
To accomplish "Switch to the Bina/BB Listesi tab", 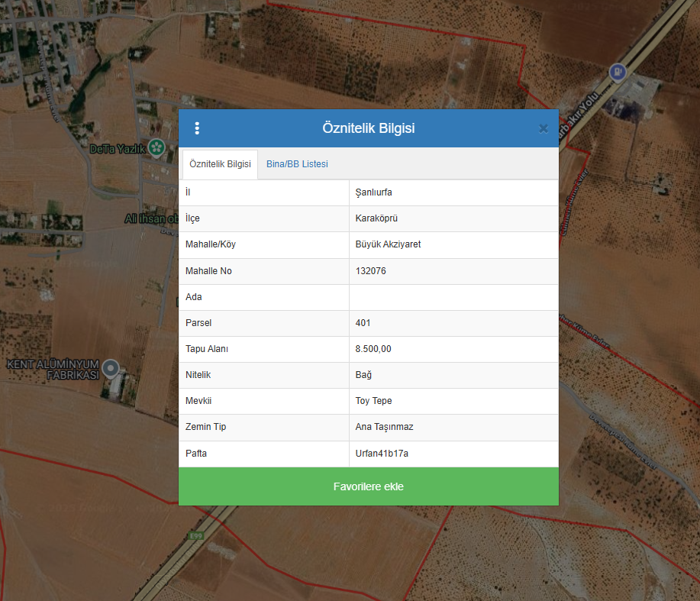I will (x=297, y=164).
